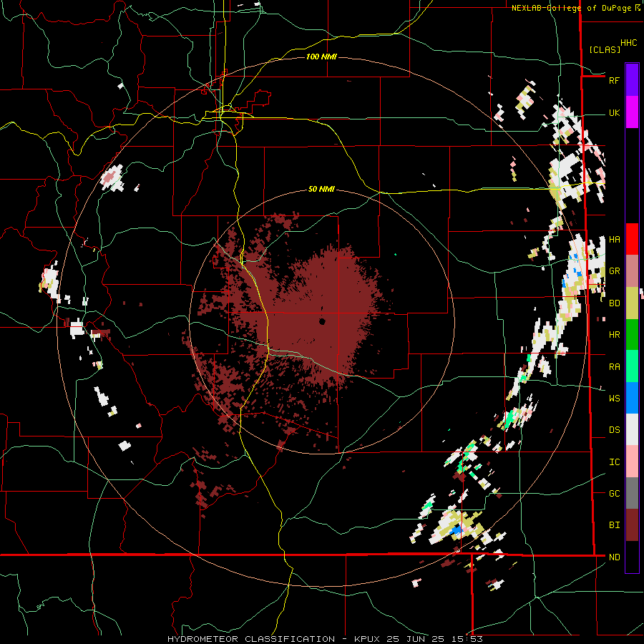Viewport: 644px width, 644px height.
Task: Click the 'KPUX' radar site identifier
Action: click(367, 639)
